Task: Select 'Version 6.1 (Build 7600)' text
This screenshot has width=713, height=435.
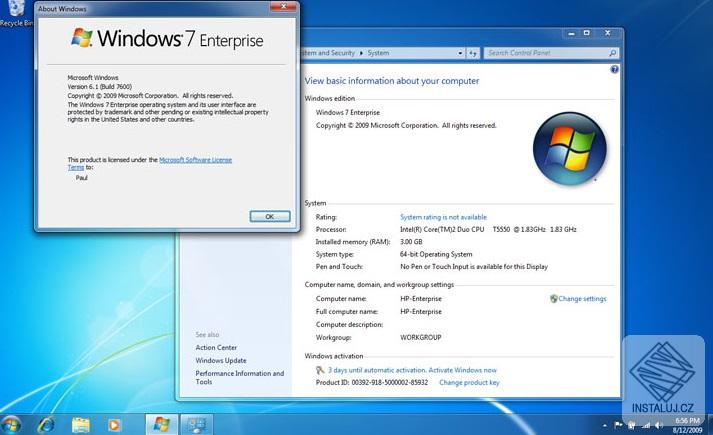Action: pos(100,87)
